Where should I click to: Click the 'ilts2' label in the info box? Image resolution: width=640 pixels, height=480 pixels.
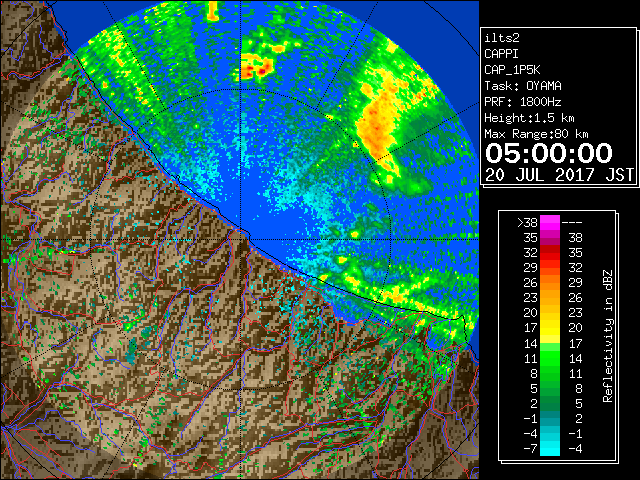[502, 38]
